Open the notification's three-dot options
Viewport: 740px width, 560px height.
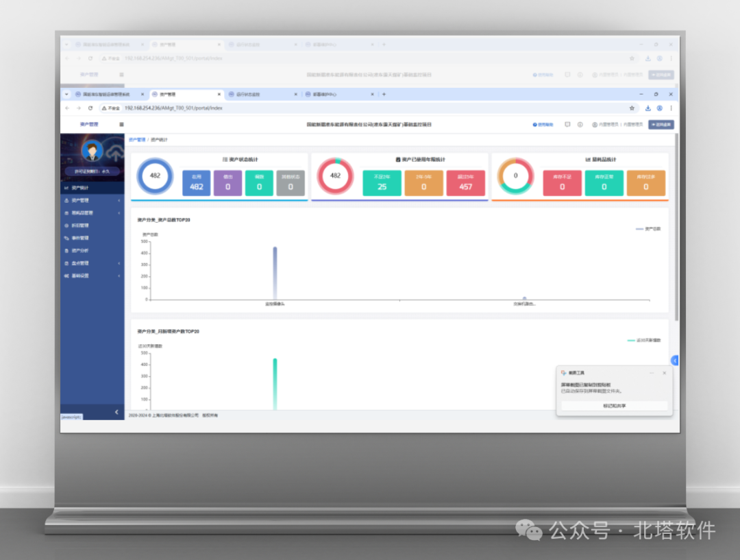click(652, 373)
